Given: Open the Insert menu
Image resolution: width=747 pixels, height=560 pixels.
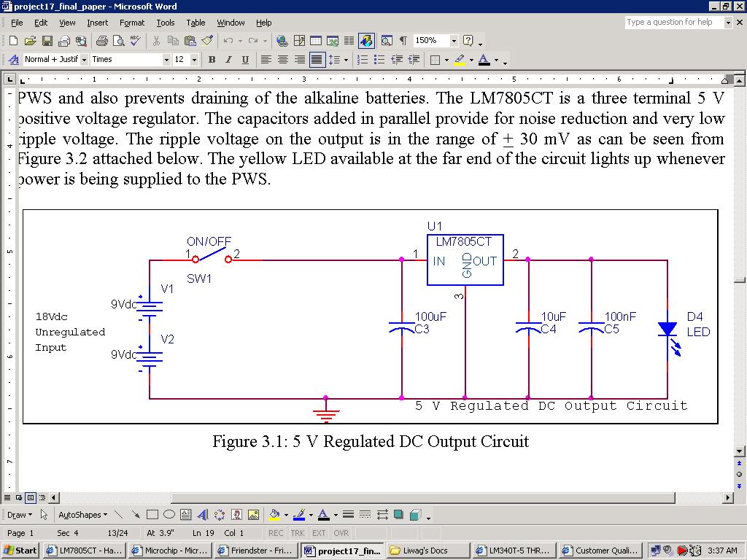Looking at the screenshot, I should click(97, 23).
